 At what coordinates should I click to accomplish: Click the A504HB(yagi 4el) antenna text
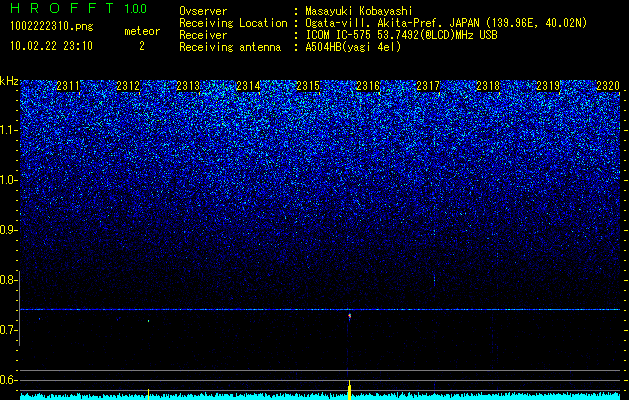[353, 47]
